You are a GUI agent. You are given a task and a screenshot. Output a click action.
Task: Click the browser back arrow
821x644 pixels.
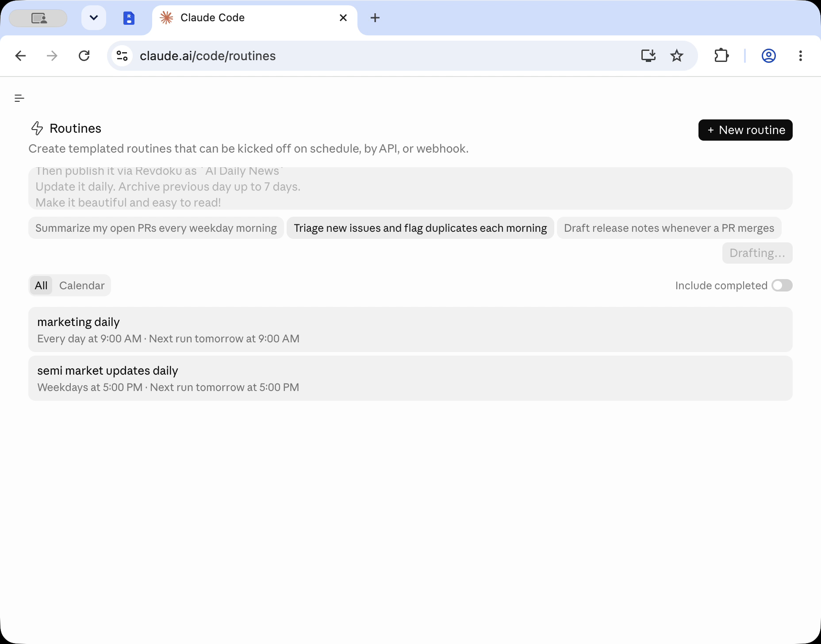tap(20, 56)
